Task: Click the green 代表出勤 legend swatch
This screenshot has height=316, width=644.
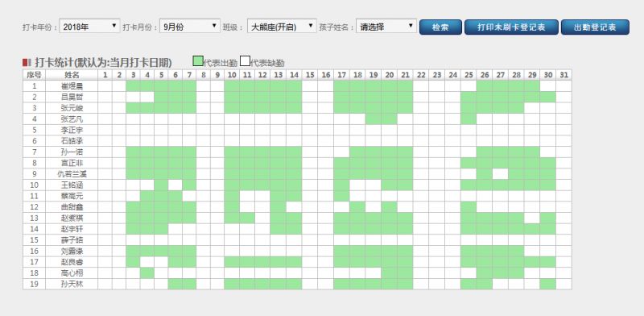Action: click(198, 61)
